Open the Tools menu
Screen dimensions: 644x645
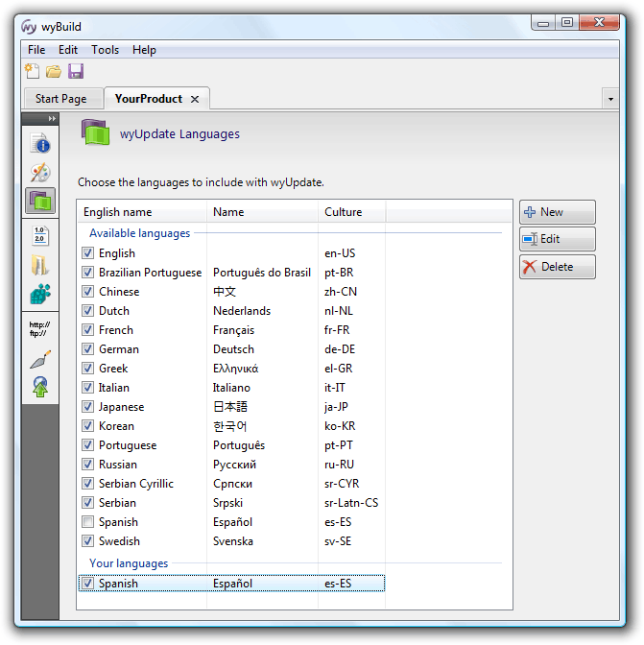click(x=105, y=50)
